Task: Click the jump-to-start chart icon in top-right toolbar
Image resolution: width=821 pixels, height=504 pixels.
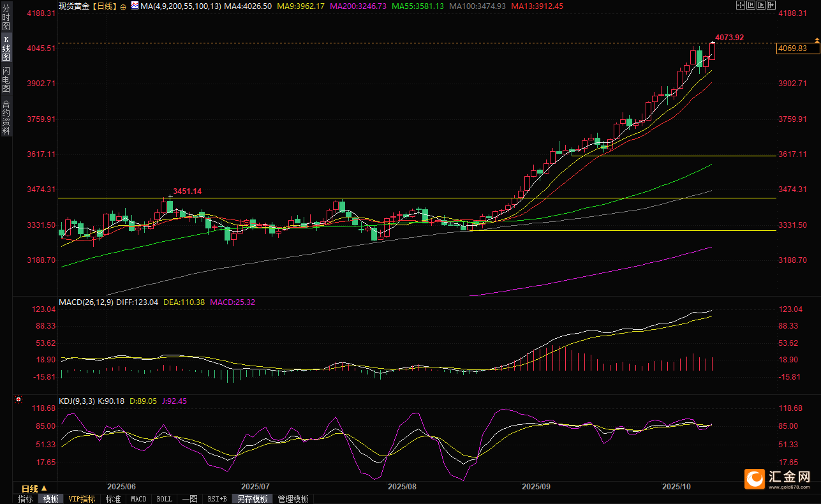Action: point(752,5)
